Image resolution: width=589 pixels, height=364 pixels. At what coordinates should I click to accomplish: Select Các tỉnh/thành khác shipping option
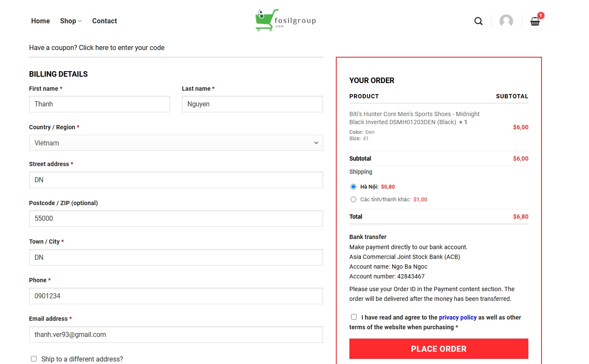tap(354, 199)
